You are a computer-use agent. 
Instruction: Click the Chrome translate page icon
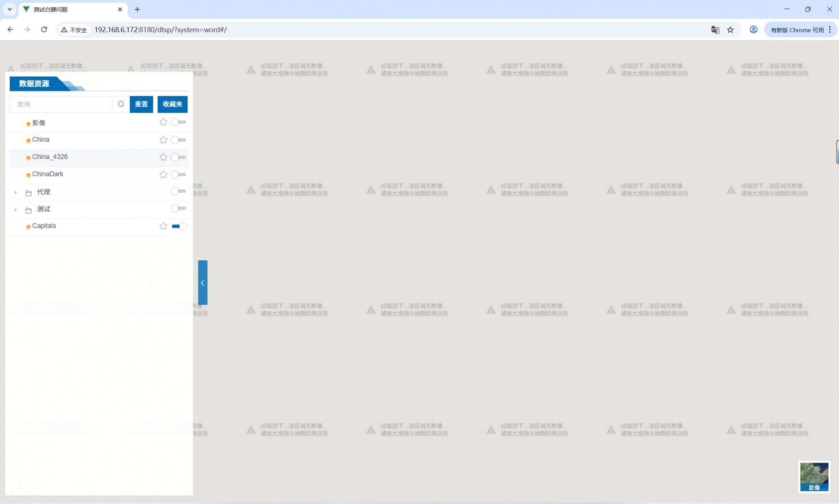click(x=715, y=30)
